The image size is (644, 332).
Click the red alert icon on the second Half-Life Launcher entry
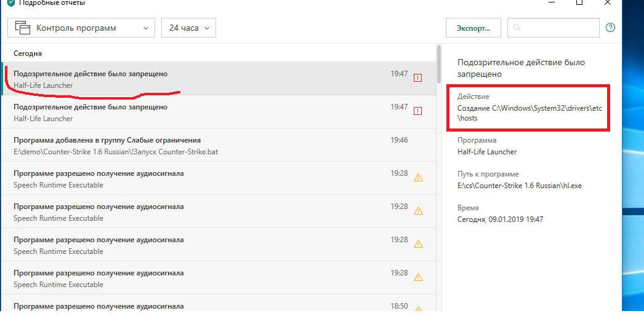pyautogui.click(x=417, y=111)
